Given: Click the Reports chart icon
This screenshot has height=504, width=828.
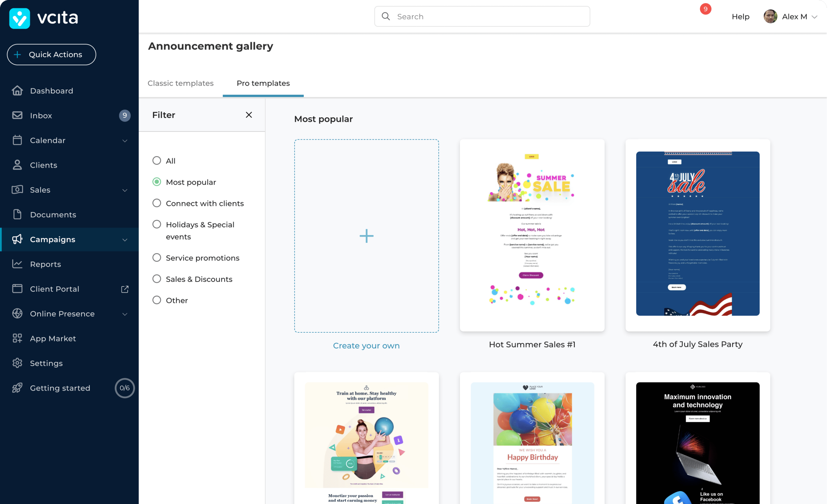Looking at the screenshot, I should point(17,264).
